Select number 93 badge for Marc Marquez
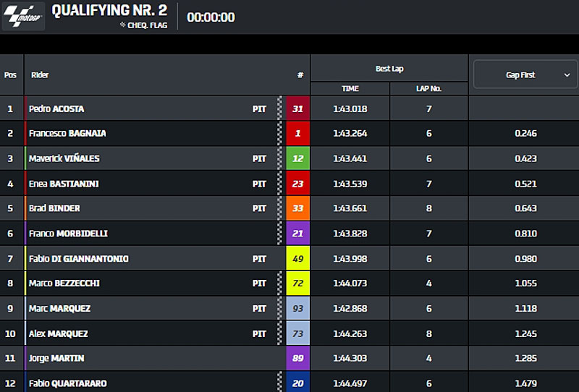579x392 pixels. (x=298, y=309)
